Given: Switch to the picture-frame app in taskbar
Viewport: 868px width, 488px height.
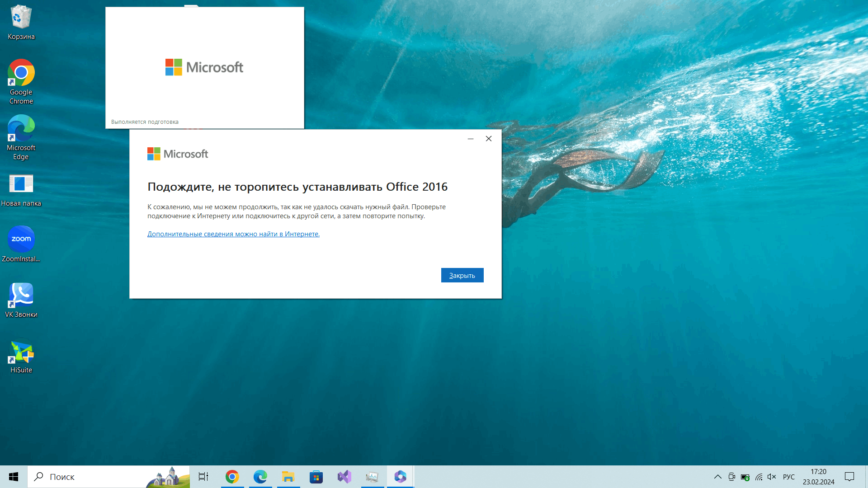Looking at the screenshot, I should [373, 477].
